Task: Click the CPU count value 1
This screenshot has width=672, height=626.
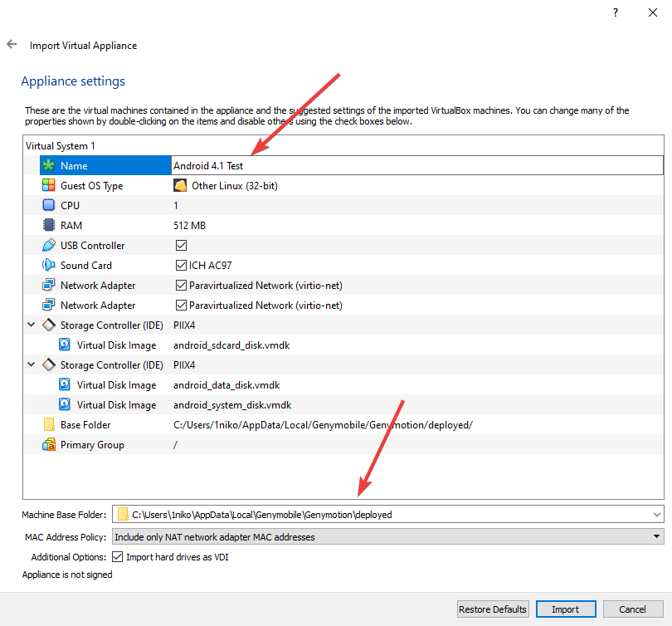Action: 176,205
